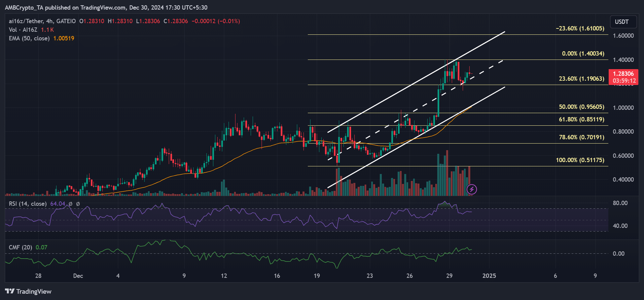Click the 1.60000 price axis label

click(x=624, y=36)
